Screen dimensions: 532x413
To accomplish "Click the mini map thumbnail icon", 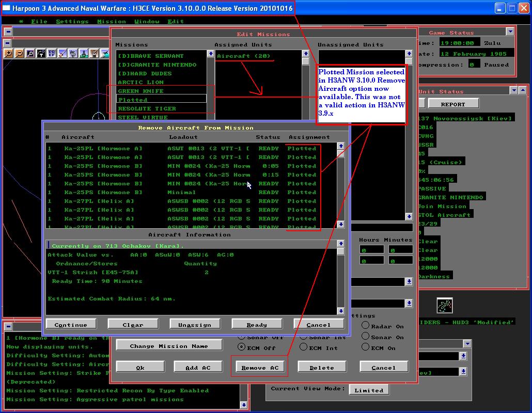I will pos(445,306).
